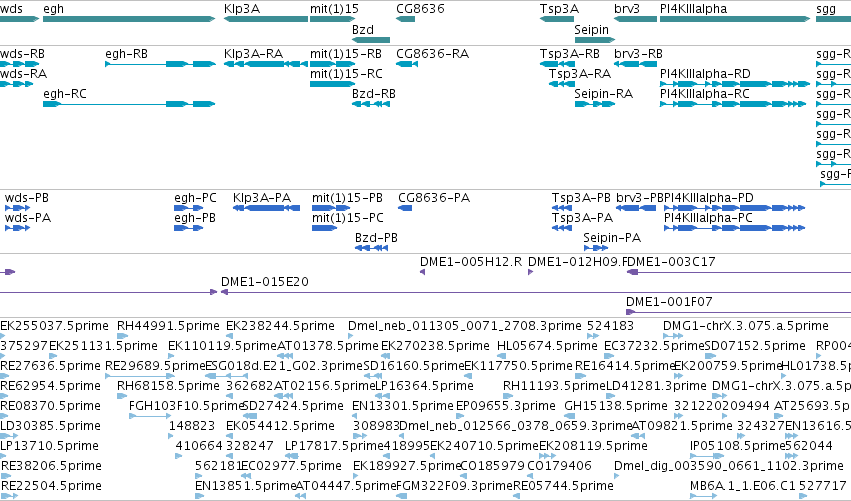
Task: Click the Klp3A-RA transcript label
Action: pos(253,54)
